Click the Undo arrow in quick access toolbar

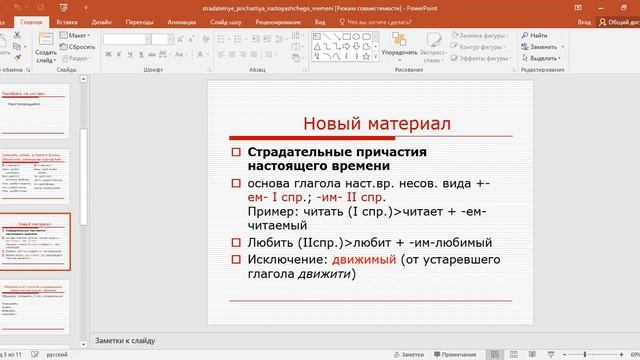(18, 7)
